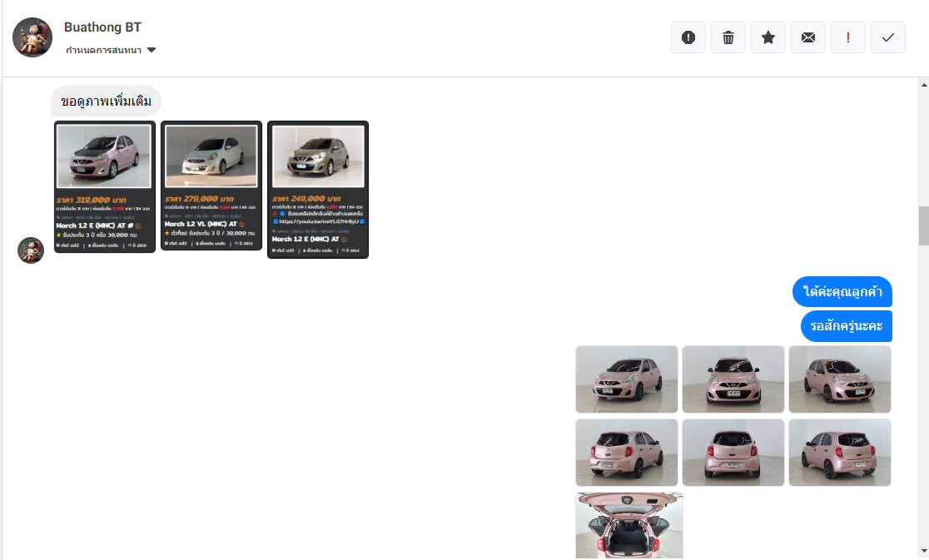
Task: Click the spam report octagon icon
Action: [x=688, y=37]
